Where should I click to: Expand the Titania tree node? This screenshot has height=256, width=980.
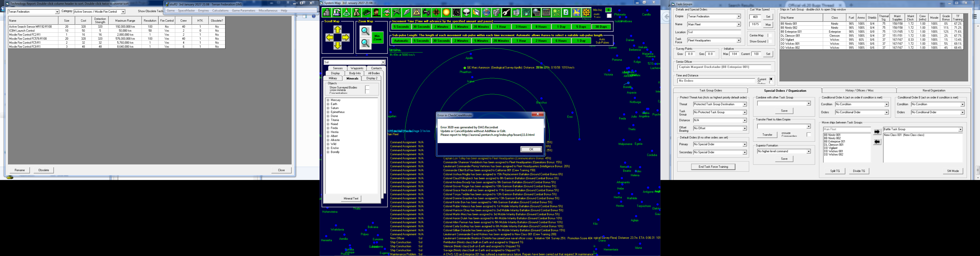pos(328,120)
